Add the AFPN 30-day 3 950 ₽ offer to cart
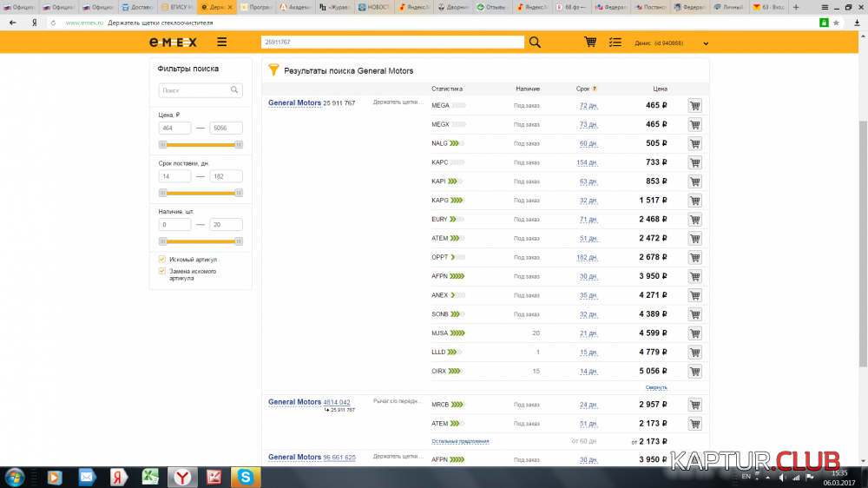The image size is (868, 488). [694, 276]
